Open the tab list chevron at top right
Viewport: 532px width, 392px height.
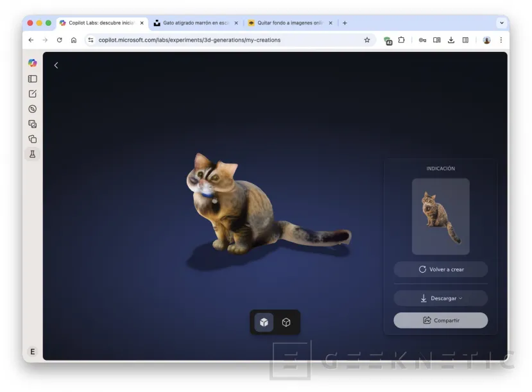point(501,22)
